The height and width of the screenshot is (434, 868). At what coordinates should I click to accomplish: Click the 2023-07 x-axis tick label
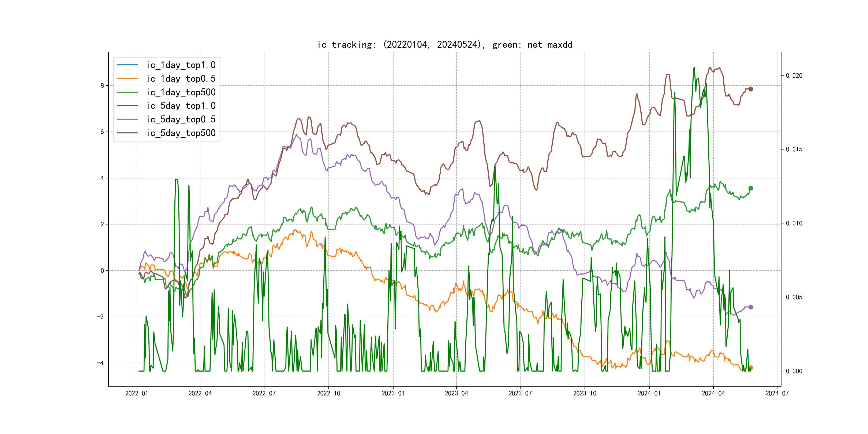(520, 393)
